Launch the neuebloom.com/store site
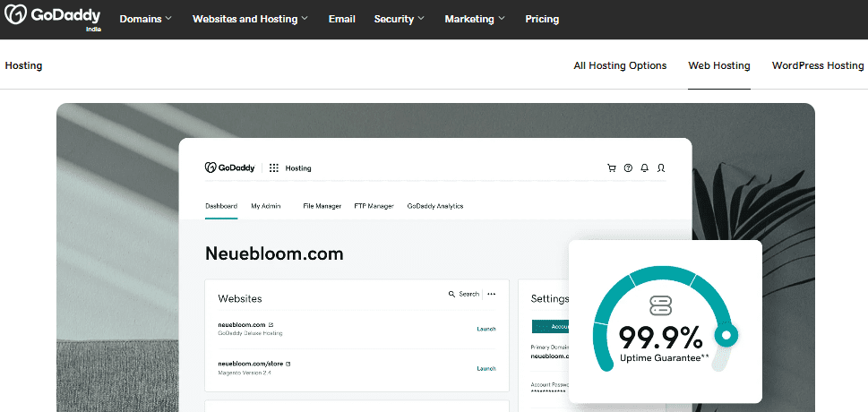This screenshot has height=412, width=868. click(x=486, y=368)
